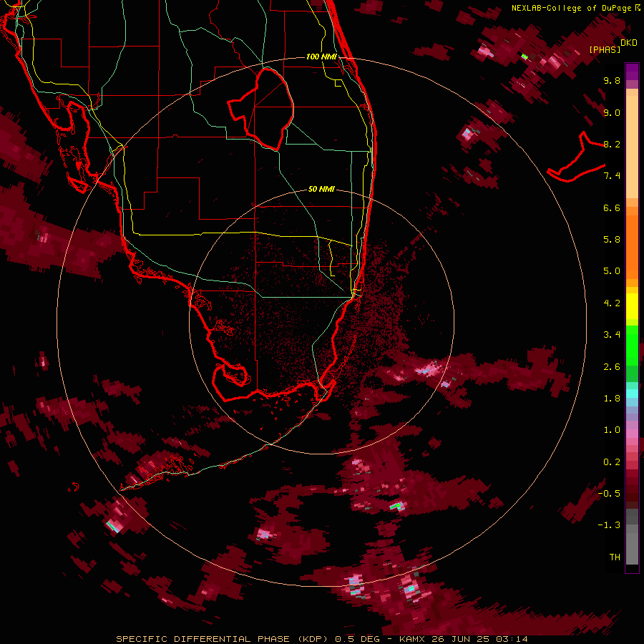Click the 7.4 scale label

click(612, 176)
